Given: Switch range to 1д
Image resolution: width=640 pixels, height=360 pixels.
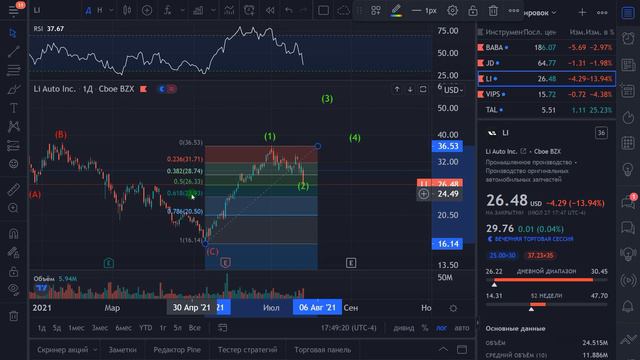Looking at the screenshot, I should pos(41,328).
